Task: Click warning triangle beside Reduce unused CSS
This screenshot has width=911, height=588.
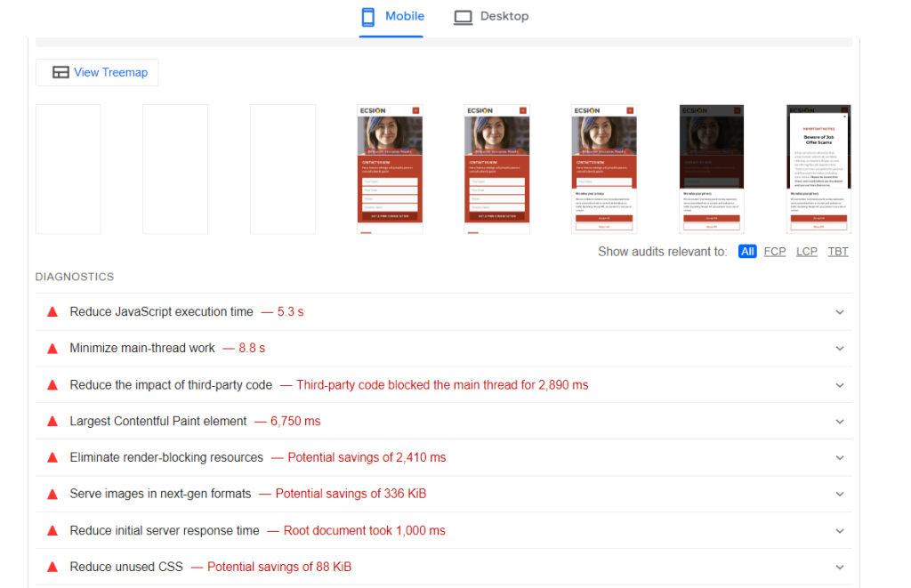Action: click(x=52, y=567)
